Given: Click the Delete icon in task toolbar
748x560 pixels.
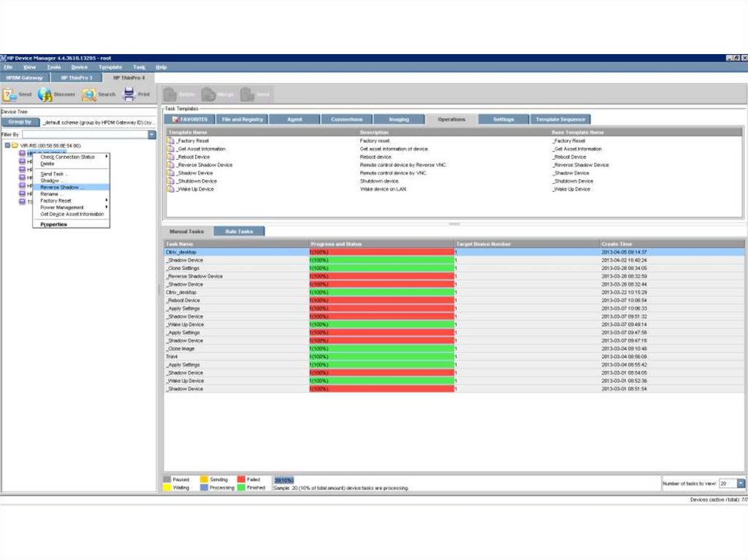Looking at the screenshot, I should (x=170, y=94).
